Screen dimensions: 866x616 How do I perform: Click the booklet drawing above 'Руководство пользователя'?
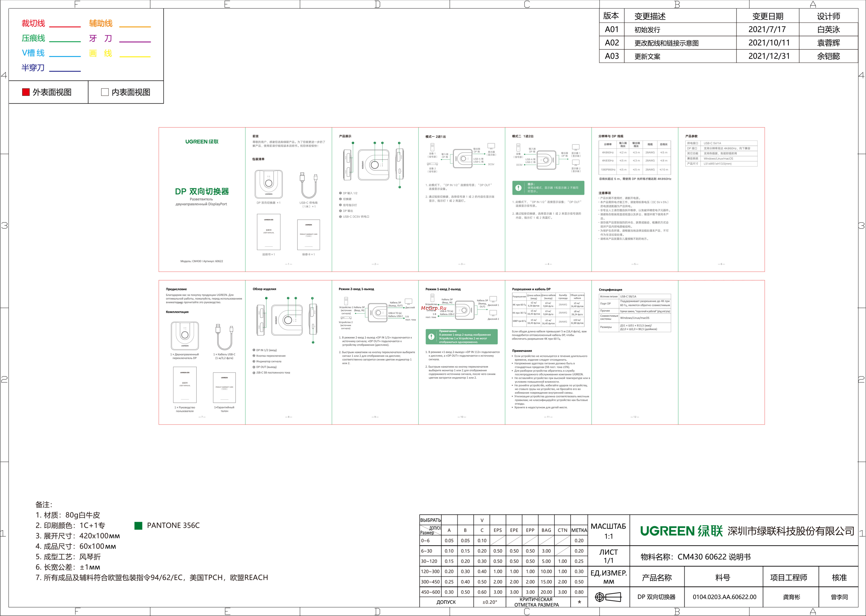coord(185,385)
